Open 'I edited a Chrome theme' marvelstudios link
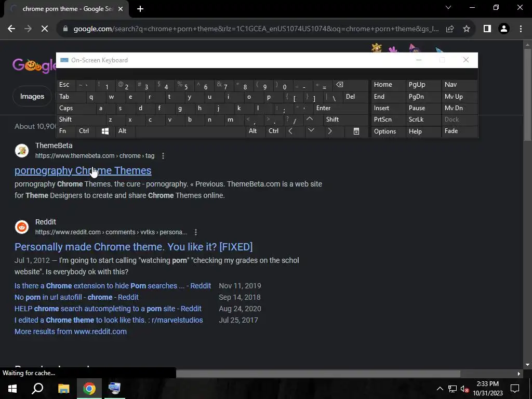 coord(109,320)
